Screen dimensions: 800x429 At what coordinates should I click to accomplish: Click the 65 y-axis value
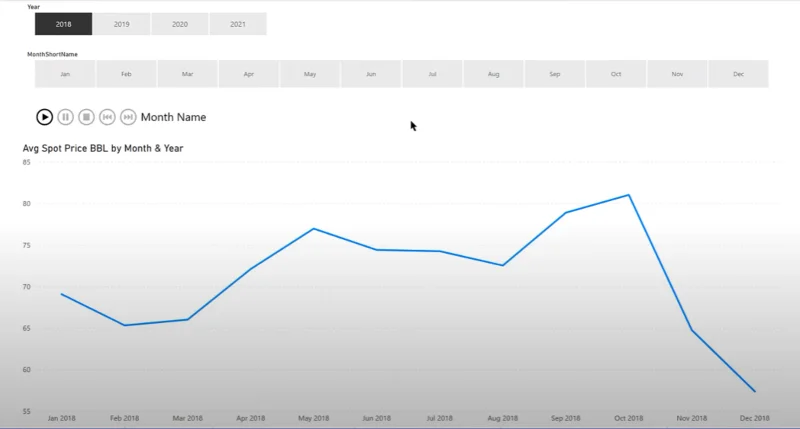click(27, 329)
